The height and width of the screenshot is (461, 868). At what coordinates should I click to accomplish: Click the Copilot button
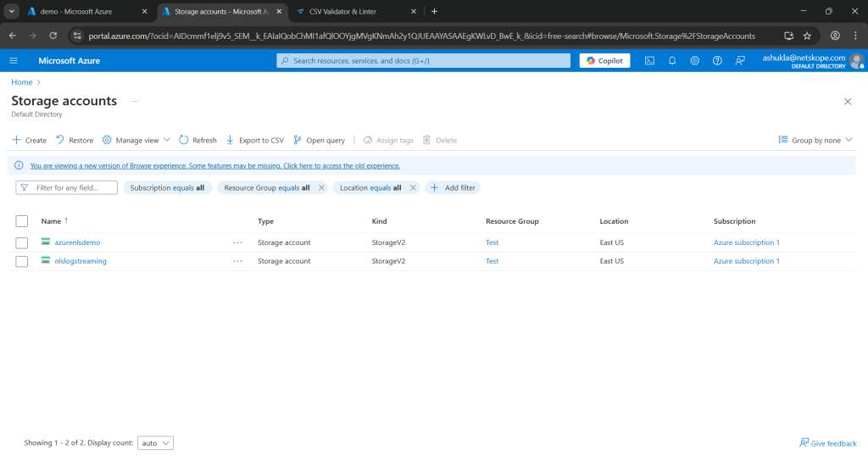(604, 61)
